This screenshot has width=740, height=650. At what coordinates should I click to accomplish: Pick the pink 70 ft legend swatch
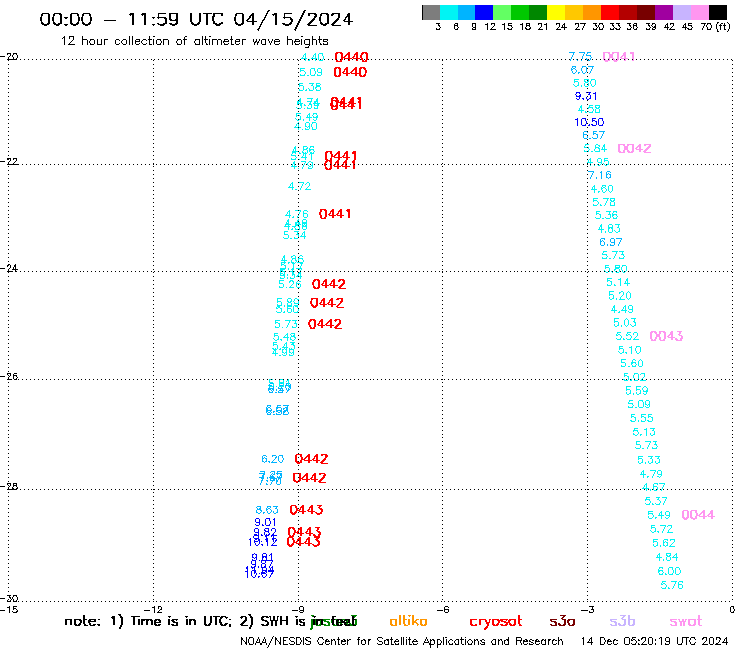pos(699,13)
